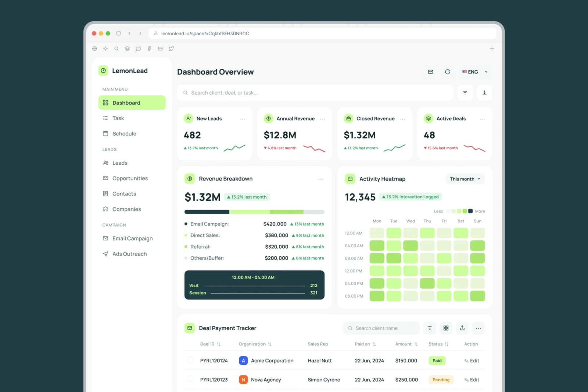Screen dimensions: 588x392
Task: Open Closed Revenue card options menu
Action: [402, 119]
